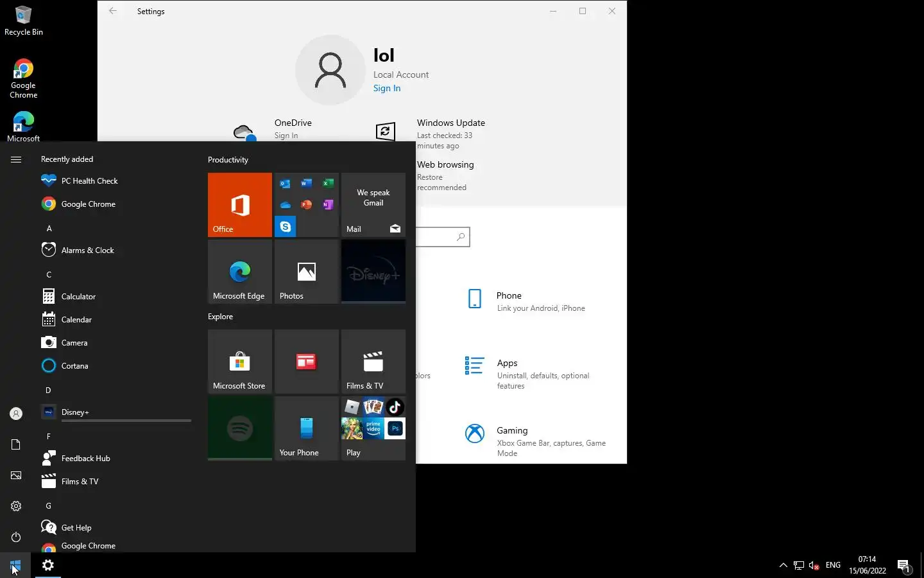This screenshot has width=924, height=578.
Task: Open Alarms & Clock app
Action: coord(116,250)
